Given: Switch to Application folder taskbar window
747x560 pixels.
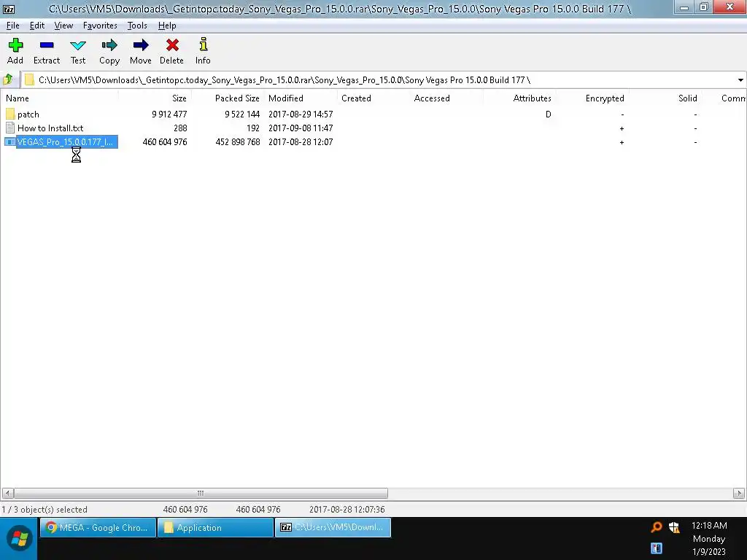Looking at the screenshot, I should 215,527.
